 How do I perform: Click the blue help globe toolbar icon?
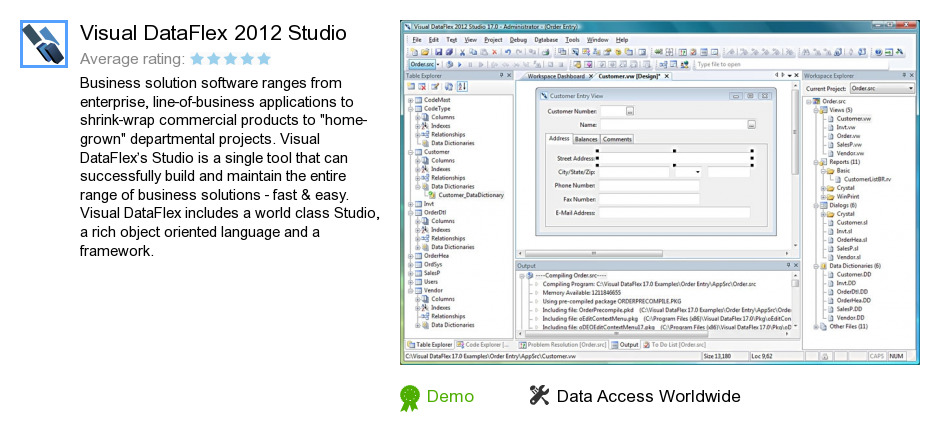point(878,52)
